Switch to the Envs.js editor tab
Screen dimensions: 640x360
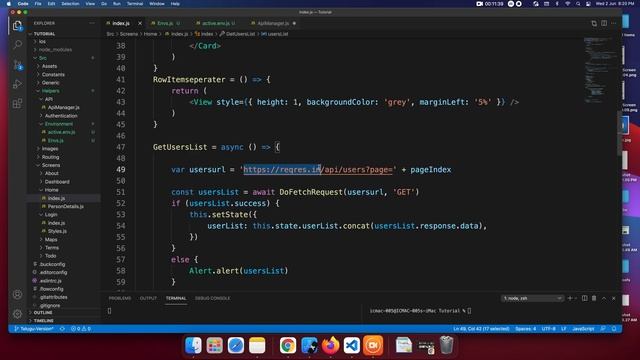coord(165,23)
